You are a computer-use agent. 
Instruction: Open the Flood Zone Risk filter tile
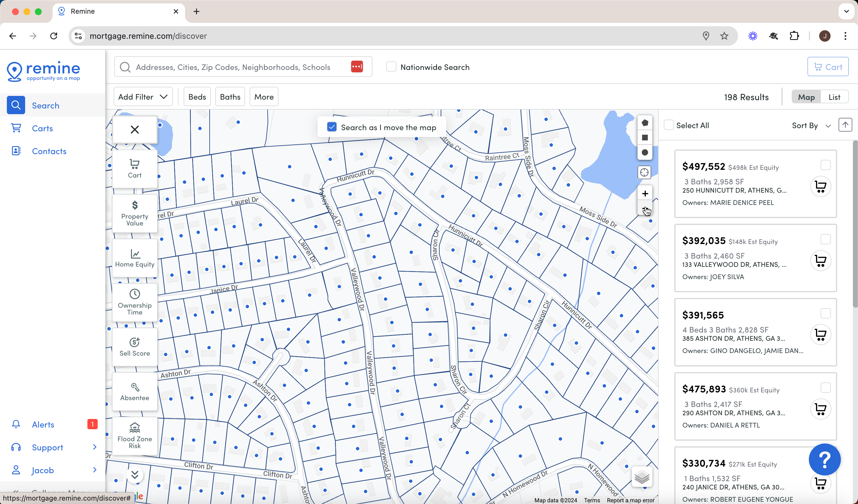(135, 436)
